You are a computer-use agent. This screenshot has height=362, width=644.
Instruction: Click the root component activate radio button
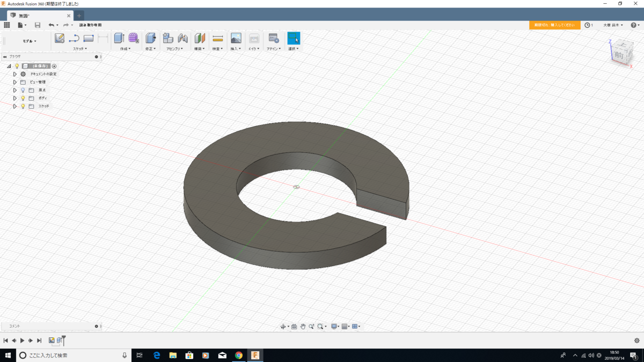tap(54, 66)
